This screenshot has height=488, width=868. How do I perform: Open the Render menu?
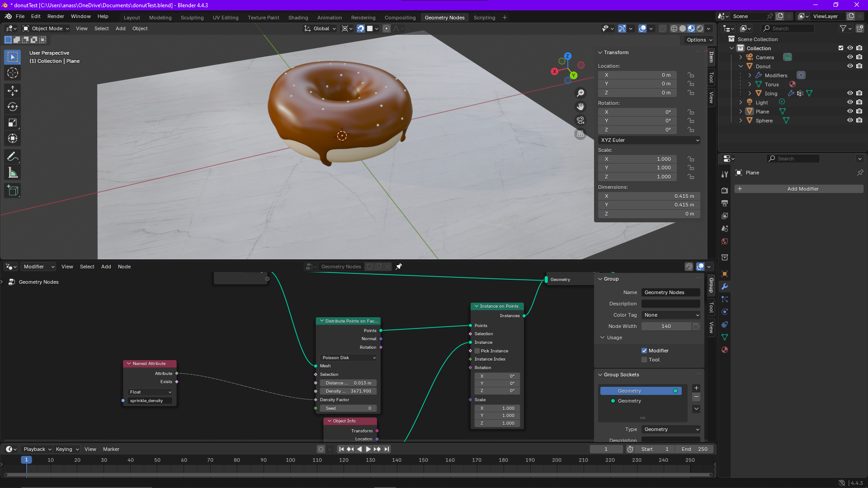(56, 16)
